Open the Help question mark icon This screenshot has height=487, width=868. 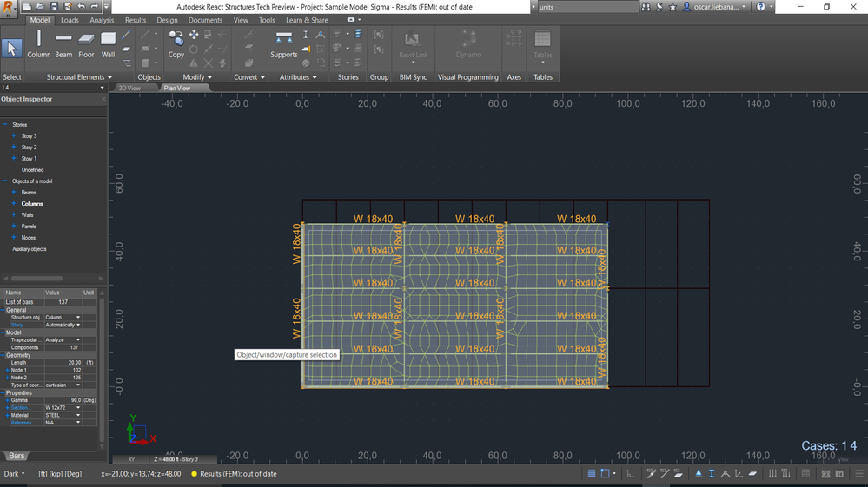point(760,7)
